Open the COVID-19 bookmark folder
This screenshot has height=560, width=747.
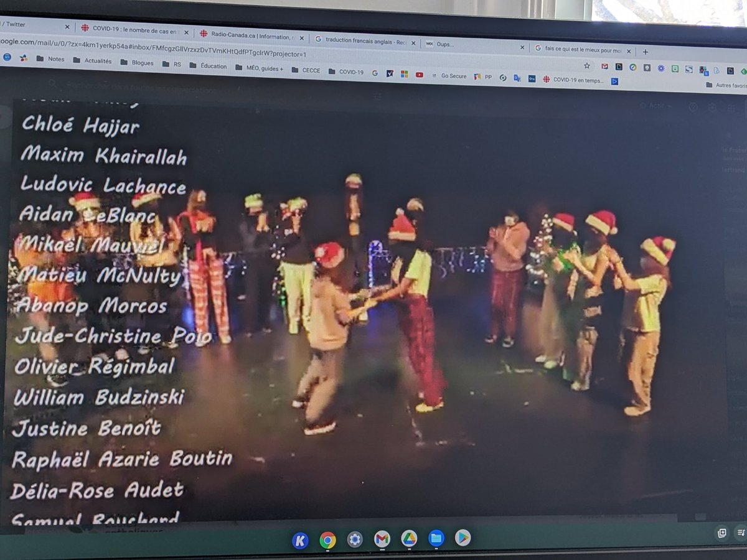pos(345,72)
